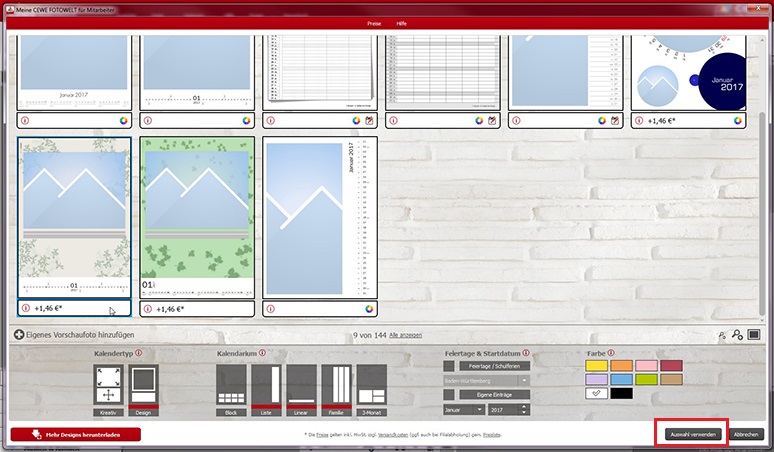Click 'Abbrechen' button
This screenshot has width=774, height=452.
(745, 434)
